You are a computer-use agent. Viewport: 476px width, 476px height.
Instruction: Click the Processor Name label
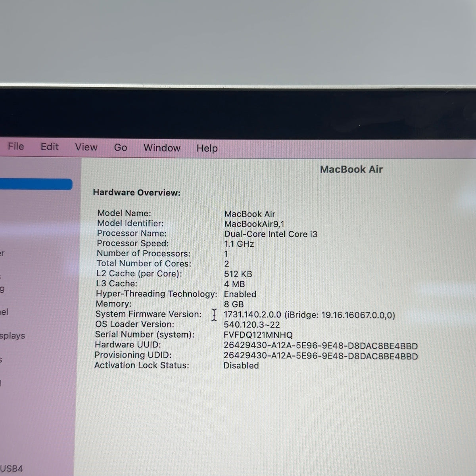132,233
